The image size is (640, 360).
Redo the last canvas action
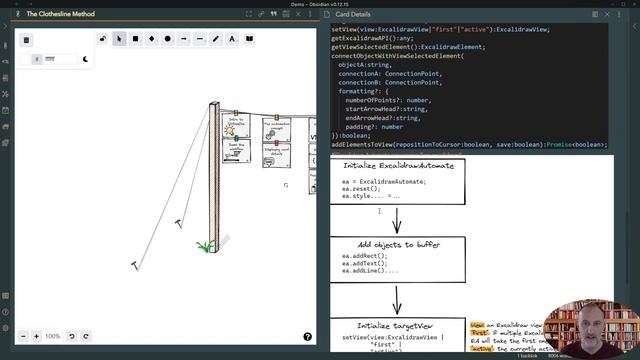(86, 336)
